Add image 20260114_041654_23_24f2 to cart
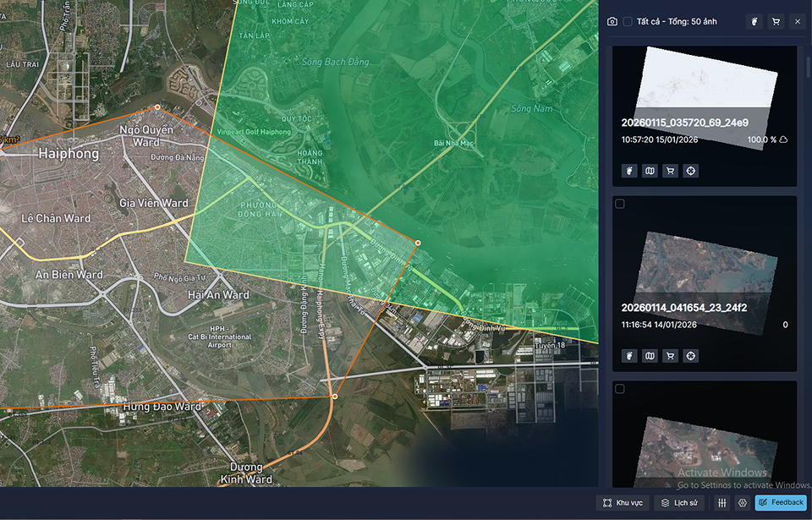The height and width of the screenshot is (520, 812). 671,356
